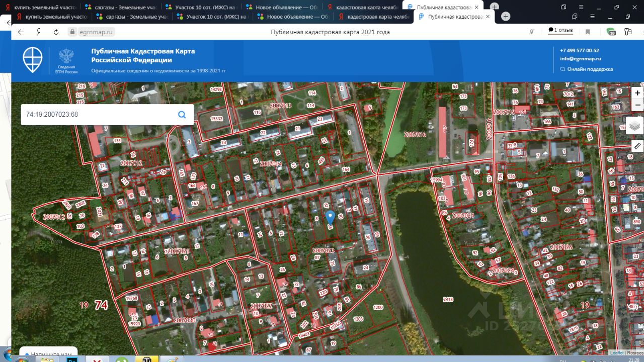Click the info@egrnmap.ru email link
The width and height of the screenshot is (644, 362).
[580, 59]
